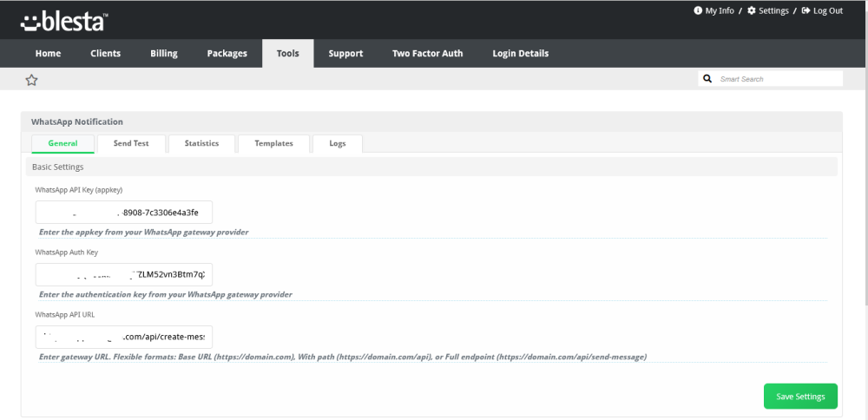868x420 pixels.
Task: Click into the WhatsApp API URL field
Action: coord(124,337)
